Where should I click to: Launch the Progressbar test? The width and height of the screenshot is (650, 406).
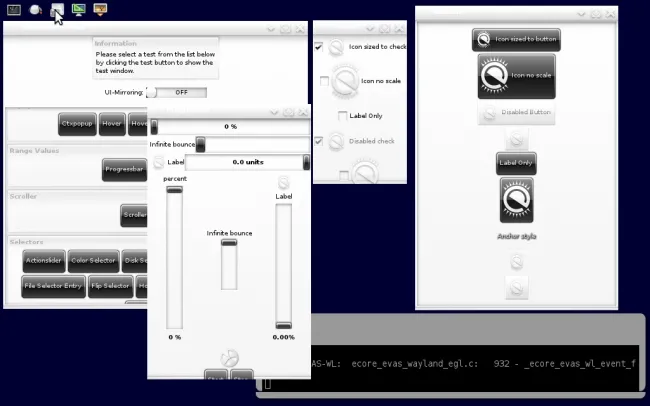(x=124, y=169)
